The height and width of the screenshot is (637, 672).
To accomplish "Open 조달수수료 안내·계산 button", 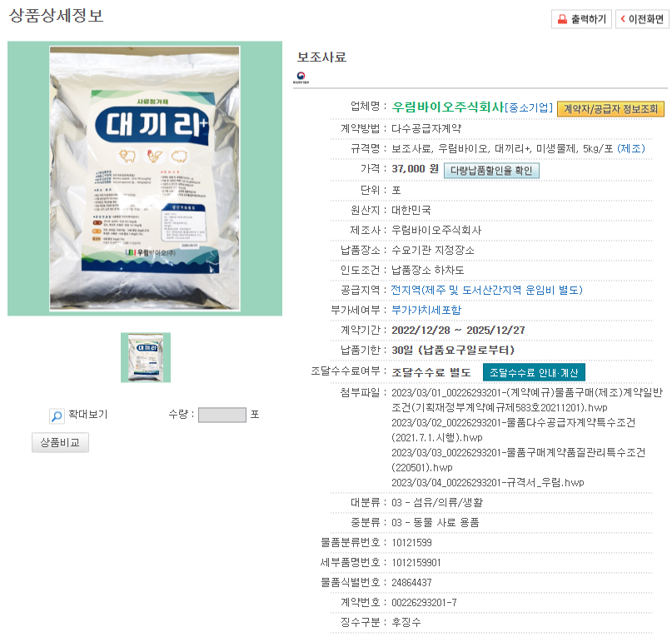I will 534,372.
